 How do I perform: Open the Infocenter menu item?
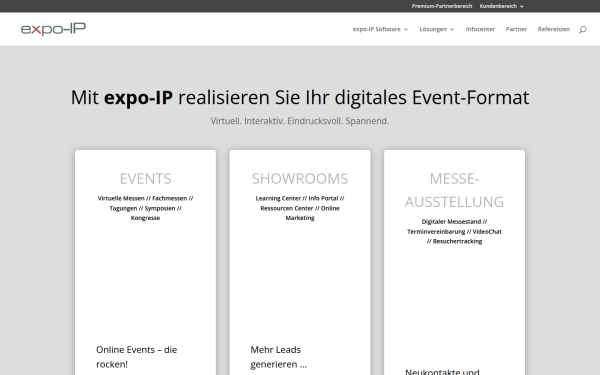point(480,29)
